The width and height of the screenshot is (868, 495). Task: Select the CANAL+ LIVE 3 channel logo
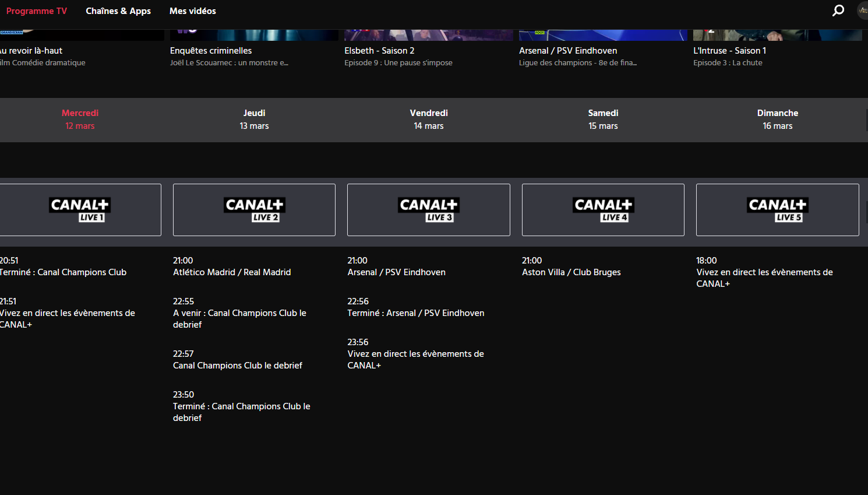(x=429, y=210)
